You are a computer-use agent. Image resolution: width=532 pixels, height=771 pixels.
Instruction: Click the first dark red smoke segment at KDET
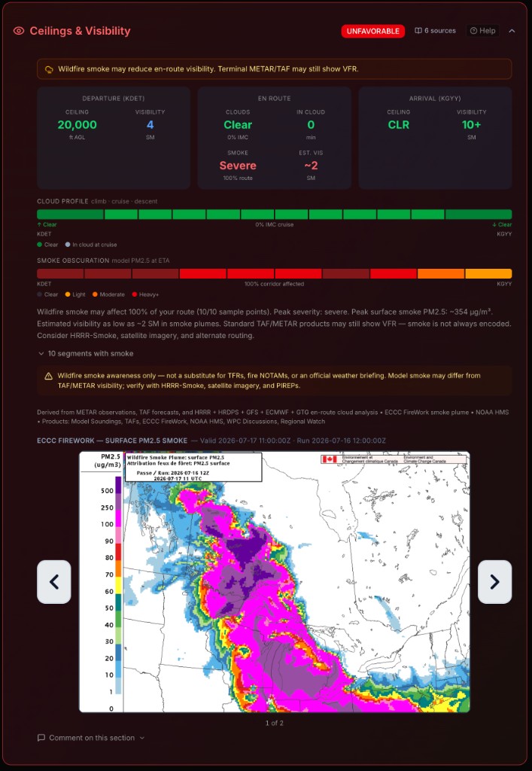[x=60, y=273]
